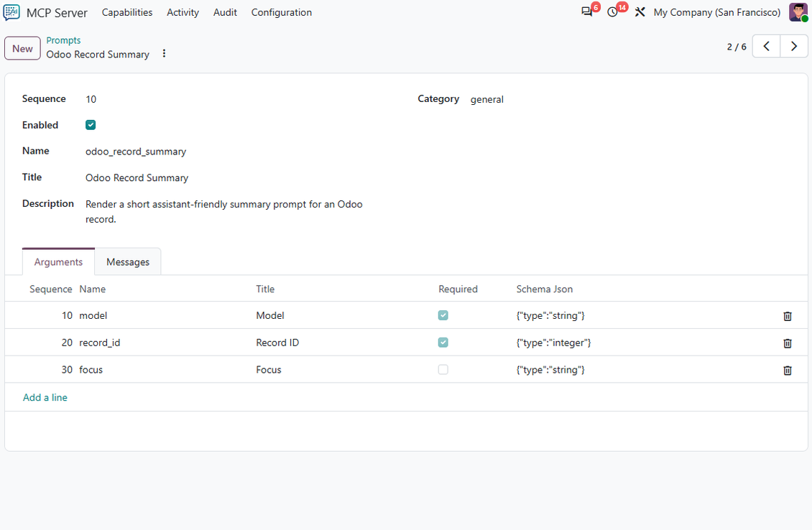The height and width of the screenshot is (530, 812).
Task: Open the activities clock icon with badge 14
Action: [x=613, y=12]
